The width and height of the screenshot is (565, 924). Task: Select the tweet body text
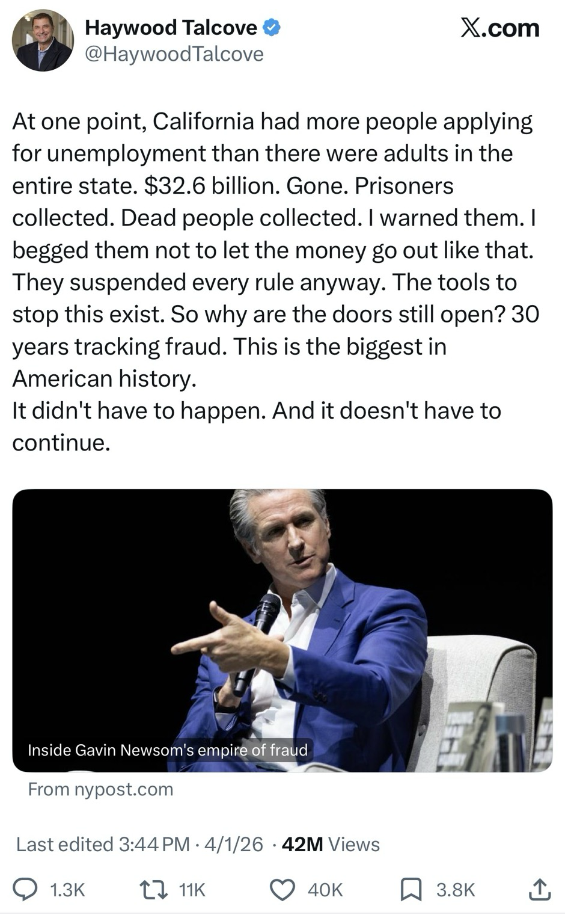275,282
